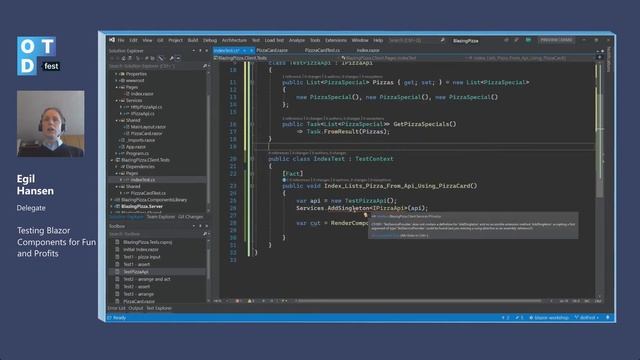
Task: Expand the Properties folder node
Action: coord(116,74)
